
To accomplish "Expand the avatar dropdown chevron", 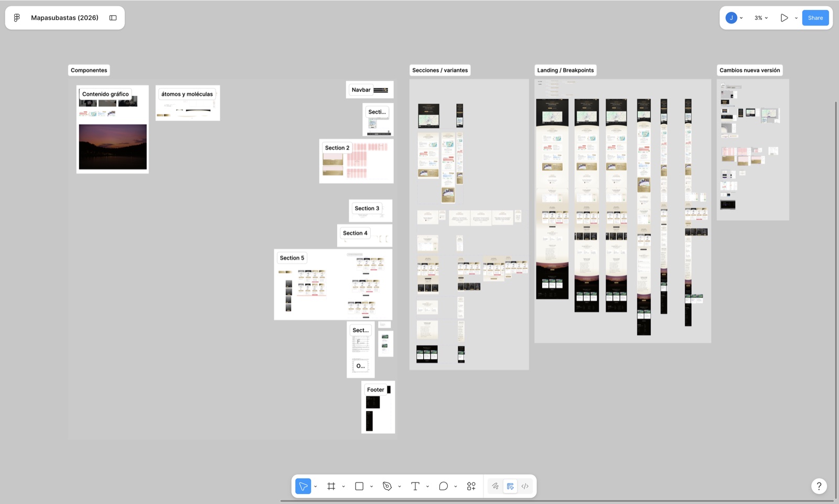I will (x=741, y=18).
